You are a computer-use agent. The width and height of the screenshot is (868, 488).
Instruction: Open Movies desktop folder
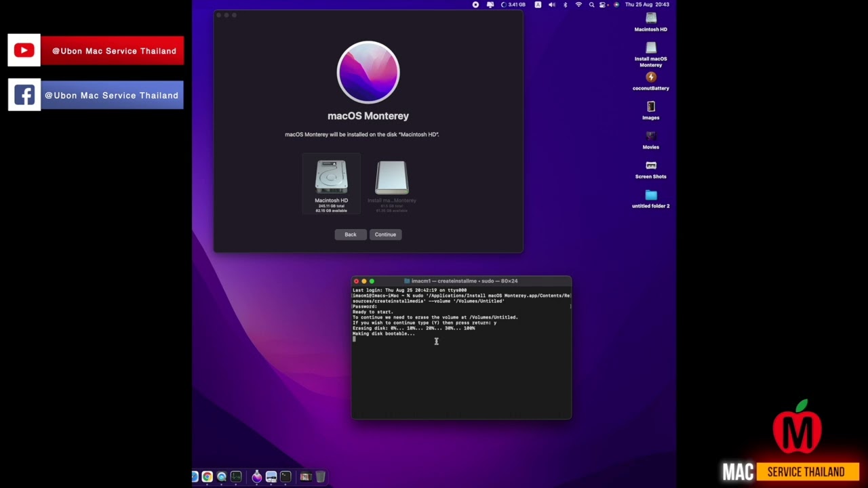tap(651, 140)
